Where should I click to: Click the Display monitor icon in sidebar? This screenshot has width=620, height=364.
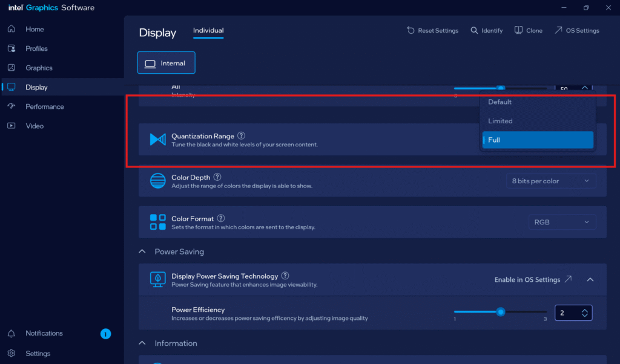pyautogui.click(x=12, y=87)
